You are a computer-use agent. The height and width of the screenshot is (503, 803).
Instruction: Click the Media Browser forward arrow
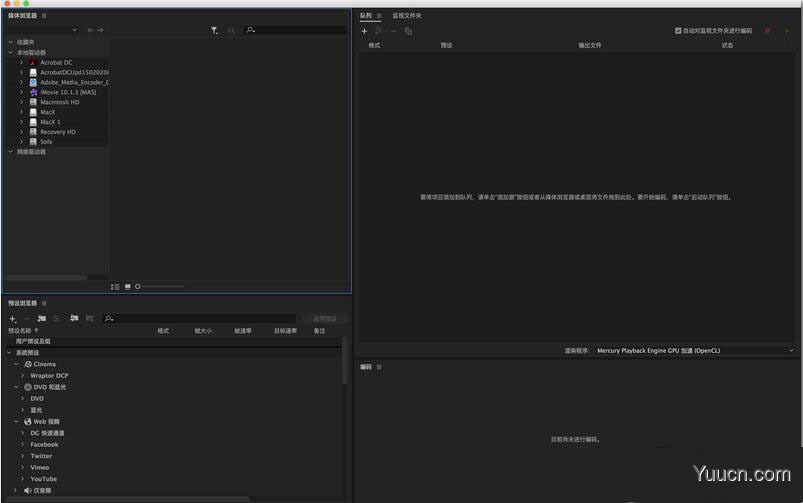coord(100,30)
